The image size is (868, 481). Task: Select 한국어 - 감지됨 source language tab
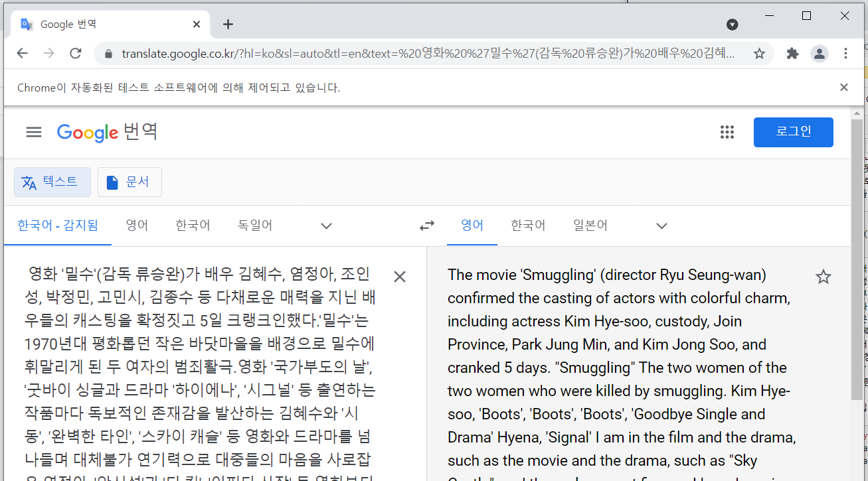pos(58,226)
